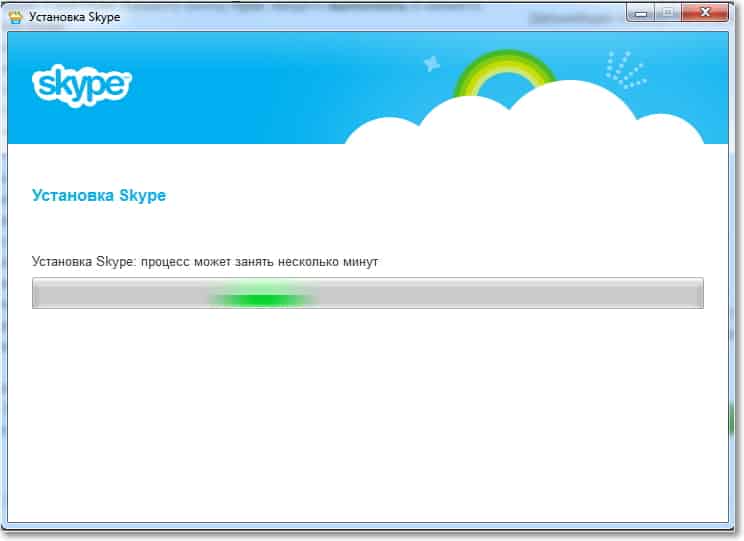This screenshot has height=541, width=744.
Task: Click the installer icon in the title bar
Action: (15, 18)
